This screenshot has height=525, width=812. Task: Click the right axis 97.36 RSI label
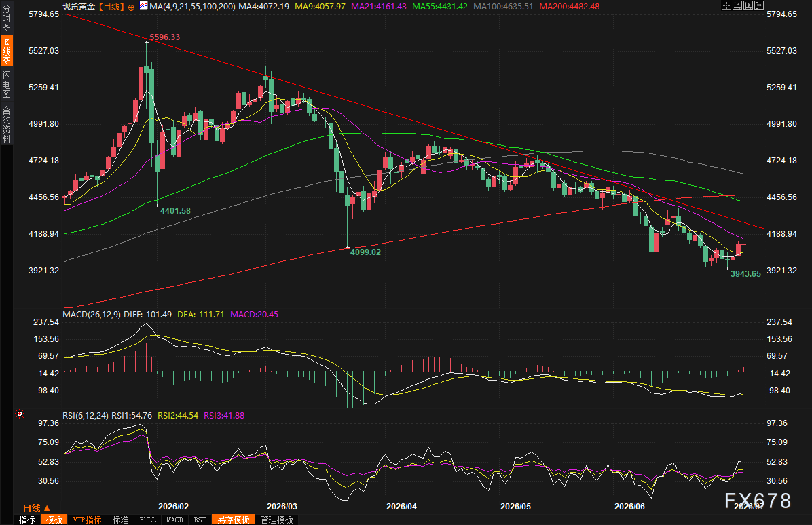[777, 423]
